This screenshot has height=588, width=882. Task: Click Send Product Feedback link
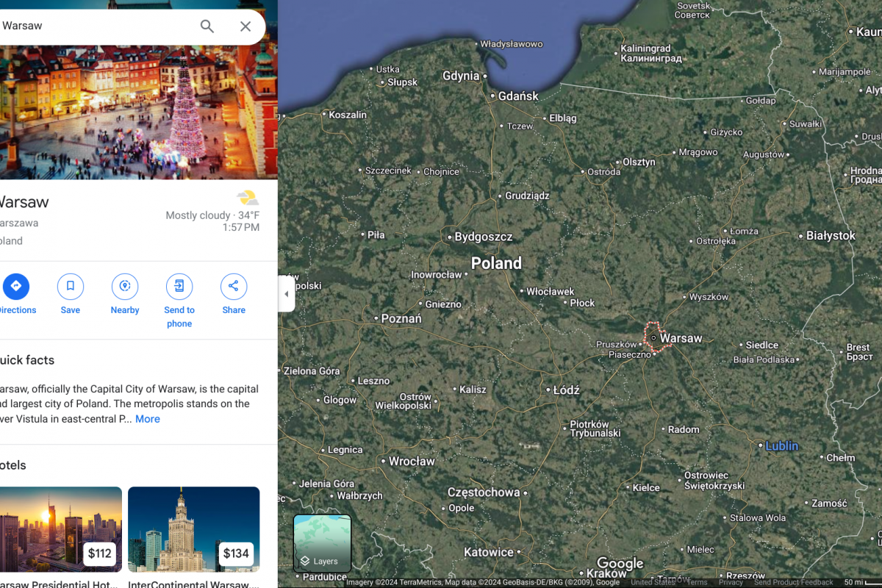click(x=793, y=582)
